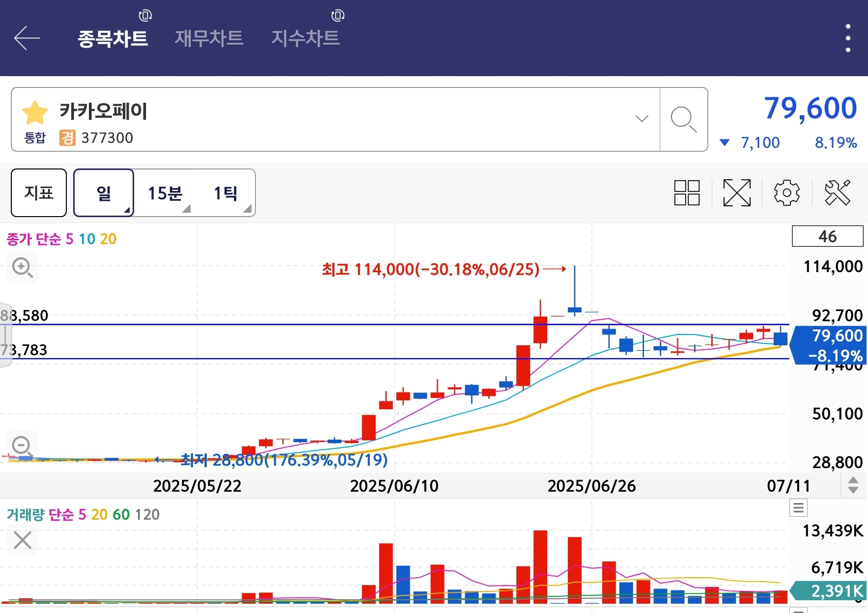Click the 8.19% change rate
The height and width of the screenshot is (613, 868).
pos(836,142)
